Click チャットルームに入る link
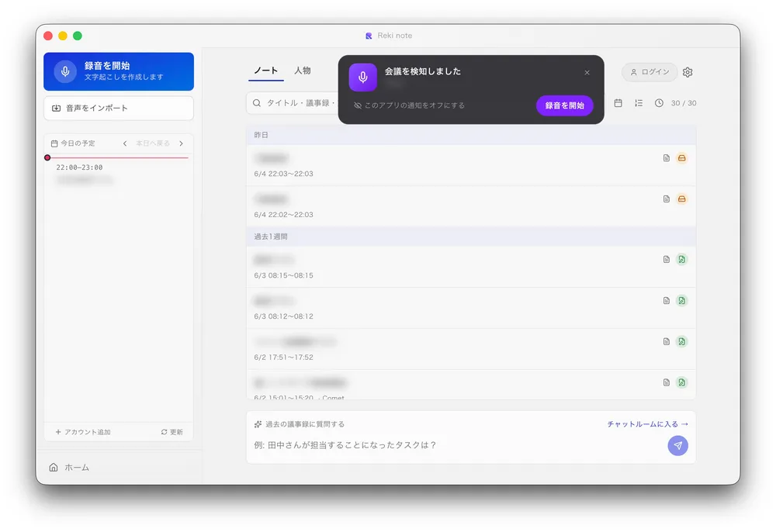Viewport: 776px width, 532px height. [648, 424]
